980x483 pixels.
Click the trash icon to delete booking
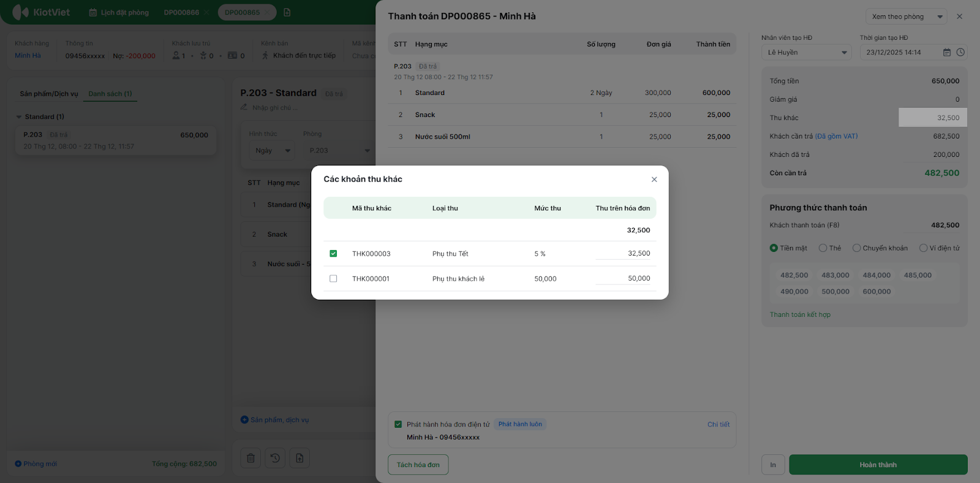[251, 458]
